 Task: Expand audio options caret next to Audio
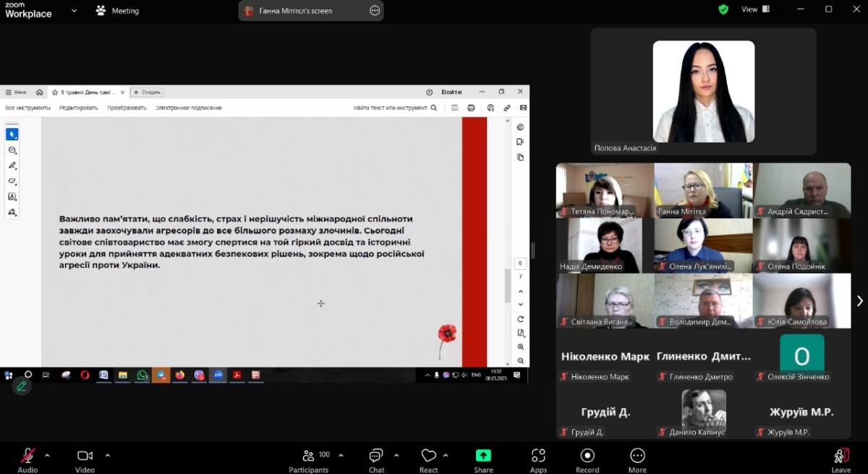click(48, 455)
